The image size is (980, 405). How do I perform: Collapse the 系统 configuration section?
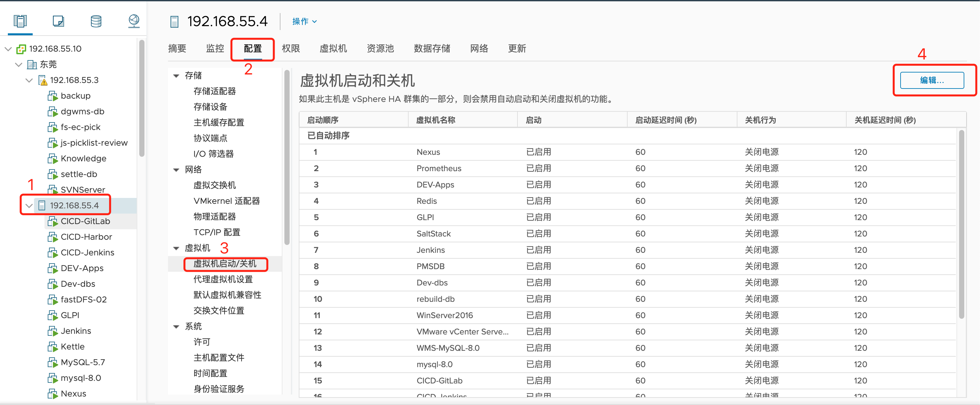coord(176,327)
